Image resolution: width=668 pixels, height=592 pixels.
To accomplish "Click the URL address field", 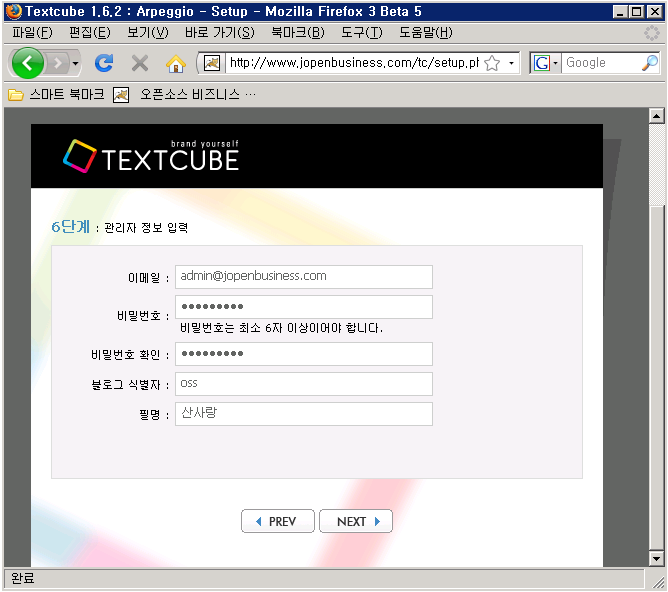I will 354,63.
